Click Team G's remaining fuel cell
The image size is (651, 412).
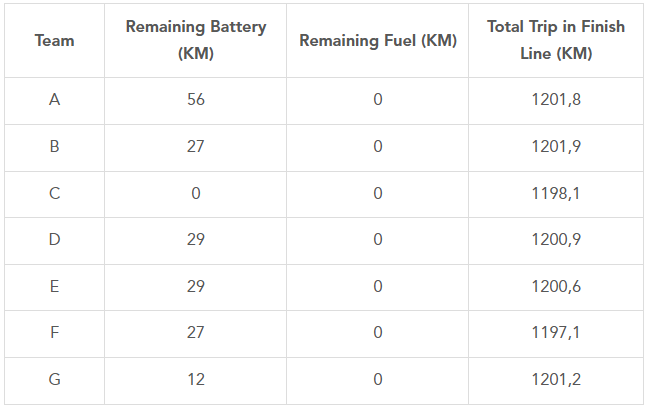[378, 380]
